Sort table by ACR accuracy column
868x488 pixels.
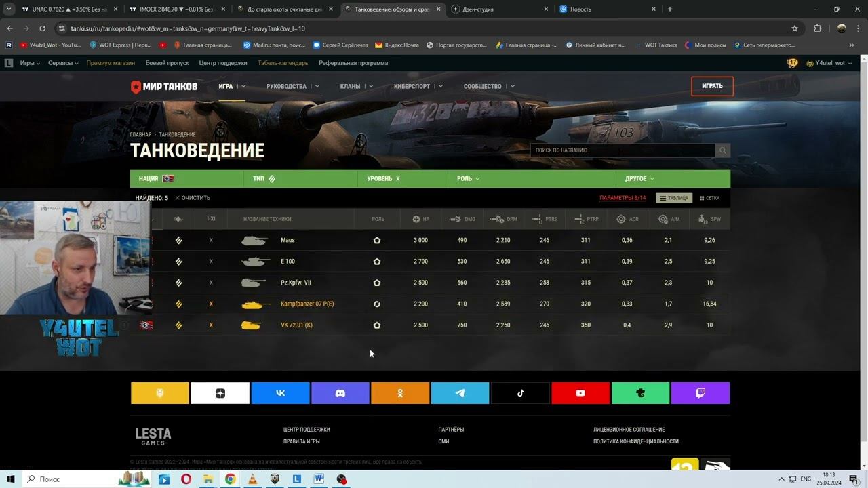tap(627, 219)
